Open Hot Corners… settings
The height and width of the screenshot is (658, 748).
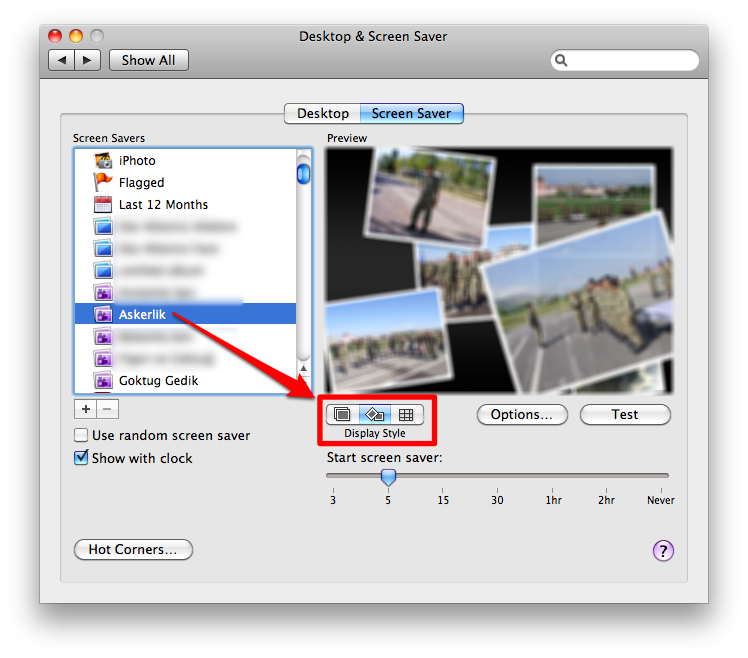(133, 549)
